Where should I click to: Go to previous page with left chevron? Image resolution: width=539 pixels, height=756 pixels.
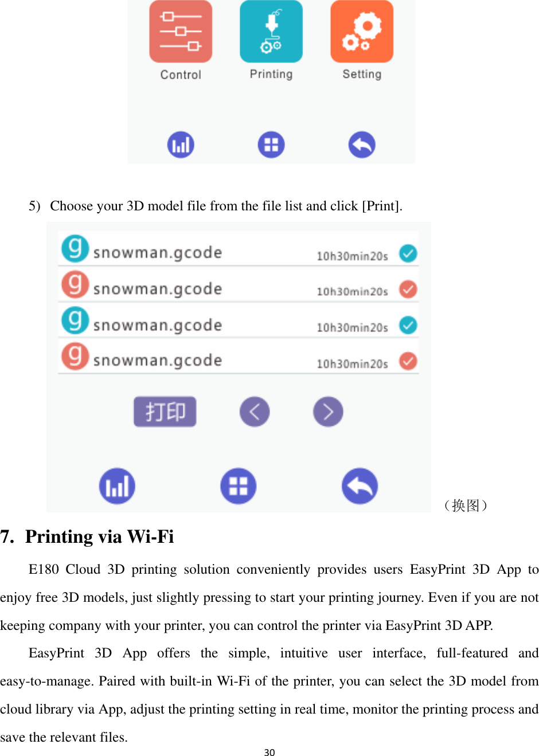255,412
